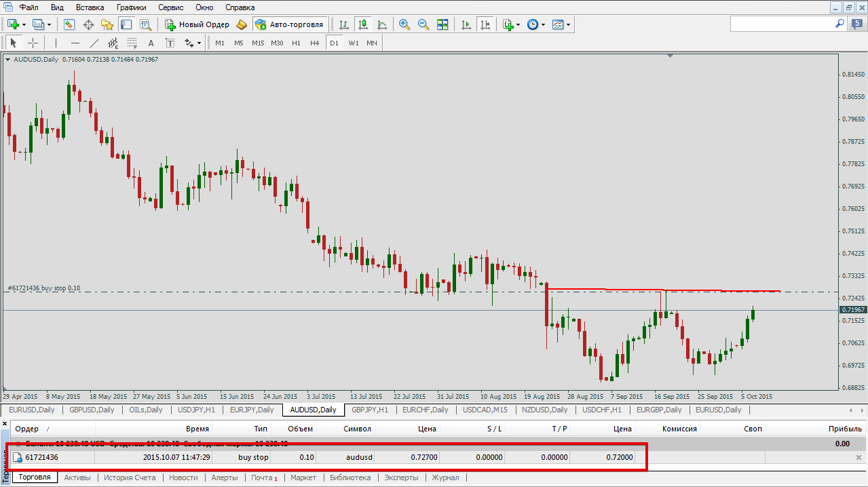The height and width of the screenshot is (487, 868).
Task: Expand the arrows objects dropdown
Action: pos(199,43)
